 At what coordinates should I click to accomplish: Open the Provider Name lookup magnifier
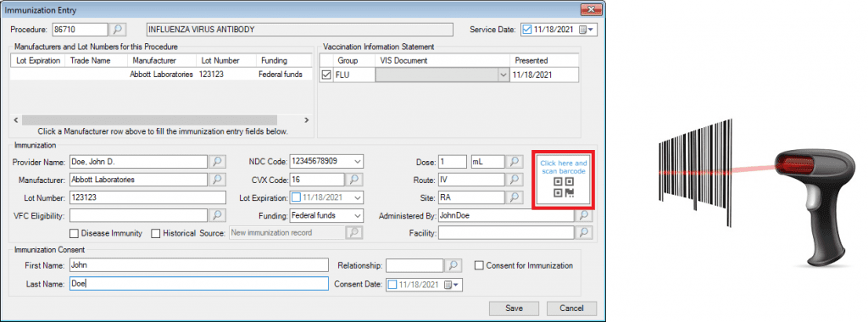pos(217,162)
